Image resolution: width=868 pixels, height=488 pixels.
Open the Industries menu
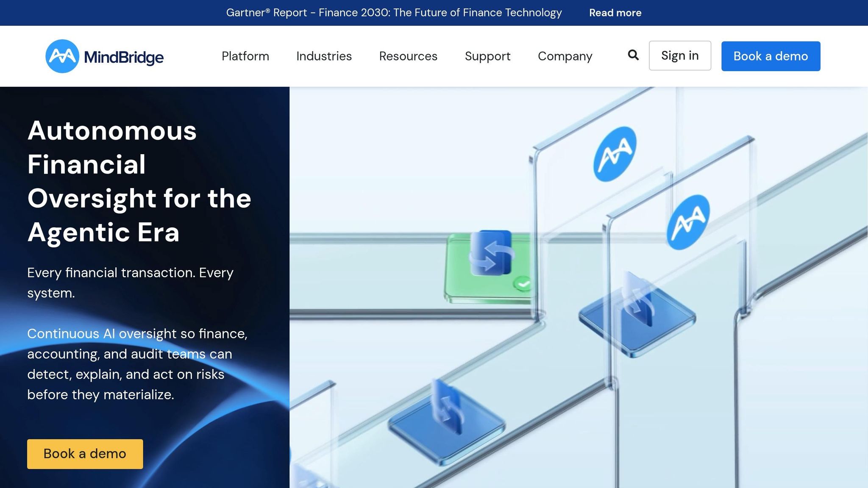[x=324, y=56]
